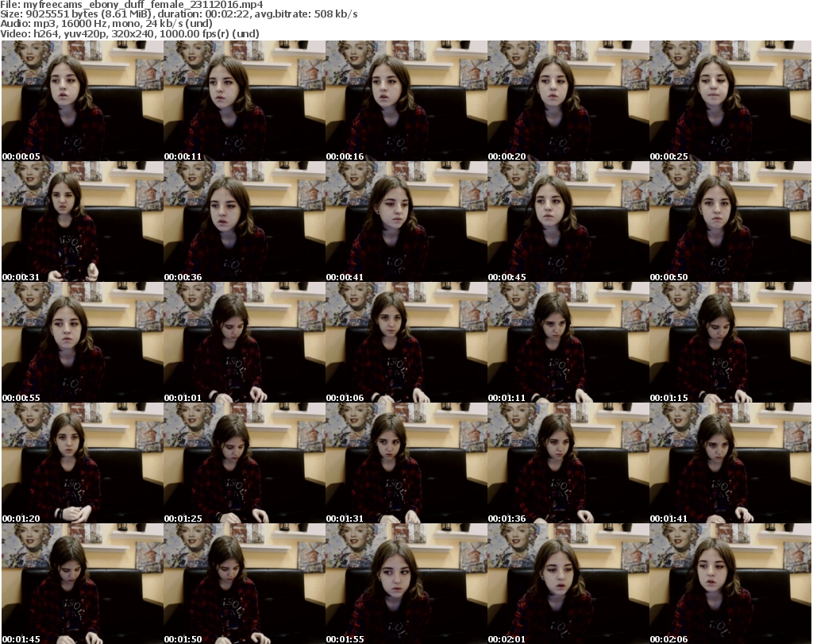Viewport: 813px width, 644px height.
Task: Pick the frame stamped 00:01:11
Action: pyautogui.click(x=568, y=342)
